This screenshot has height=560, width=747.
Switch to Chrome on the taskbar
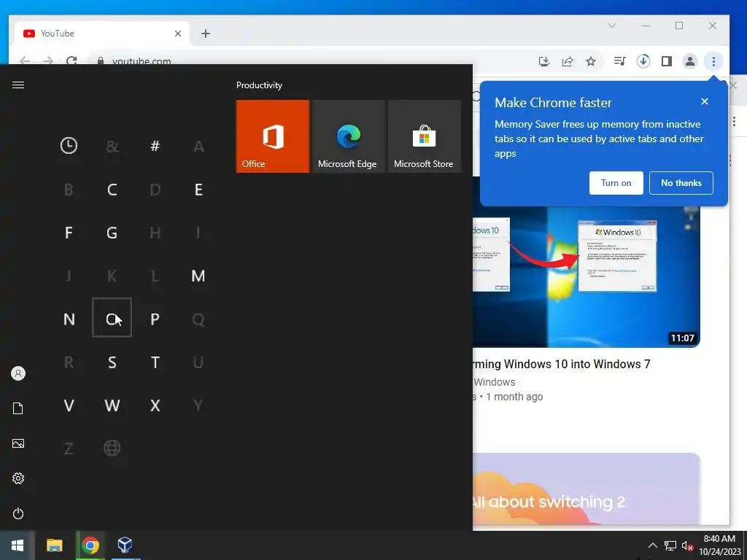(90, 545)
